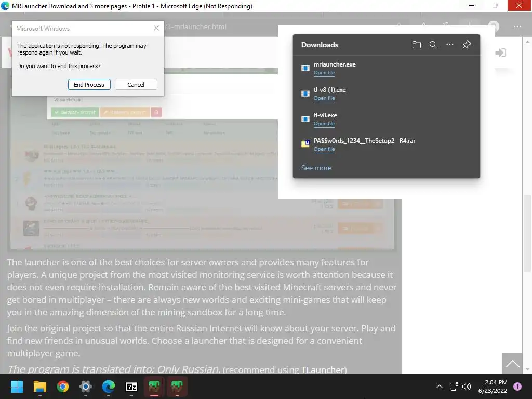Open Edge settings and more menu

coord(517,26)
